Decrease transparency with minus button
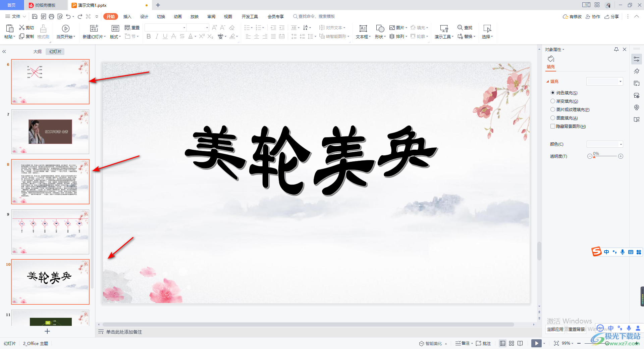 pyautogui.click(x=590, y=156)
